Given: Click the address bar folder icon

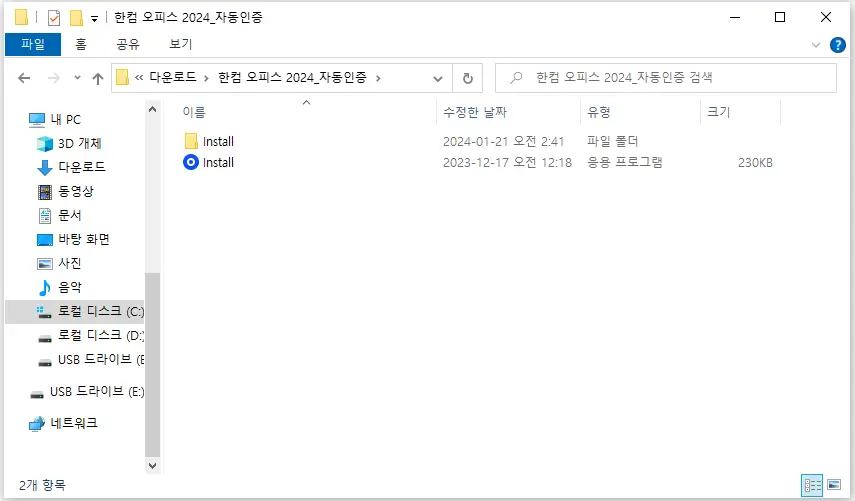Looking at the screenshot, I should [x=123, y=77].
